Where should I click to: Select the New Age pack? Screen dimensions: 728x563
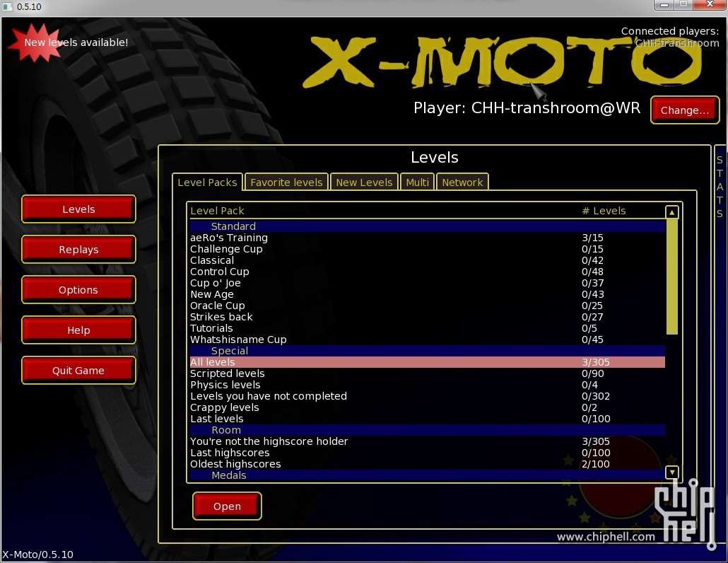pos(427,294)
